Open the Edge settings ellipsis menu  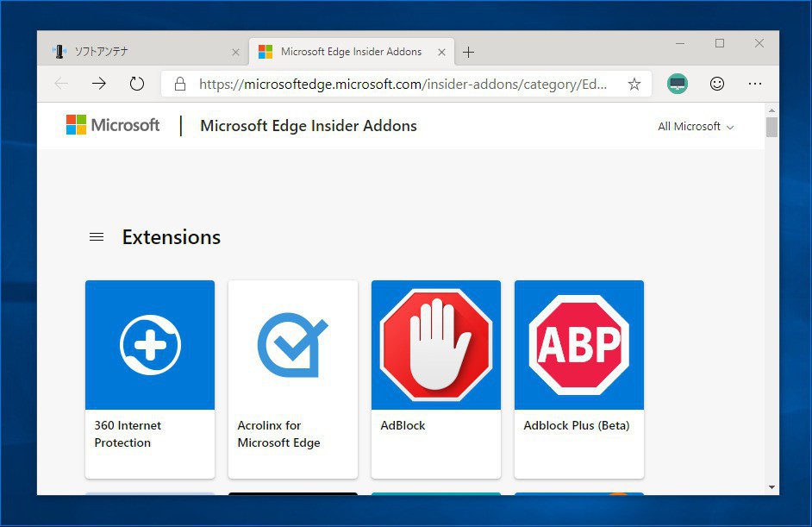(755, 84)
